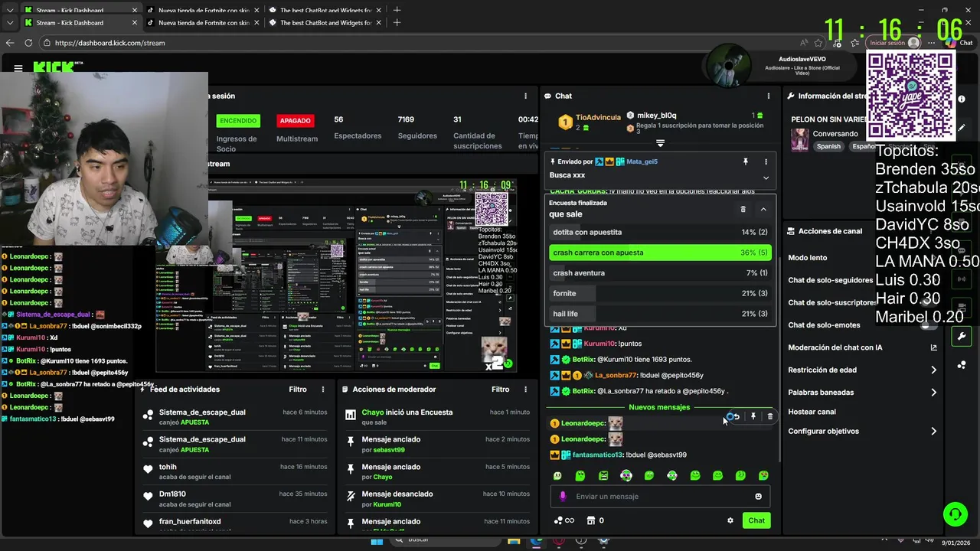The height and width of the screenshot is (551, 980).
Task: Delete Leonardoepc's hovered chat message
Action: click(769, 416)
